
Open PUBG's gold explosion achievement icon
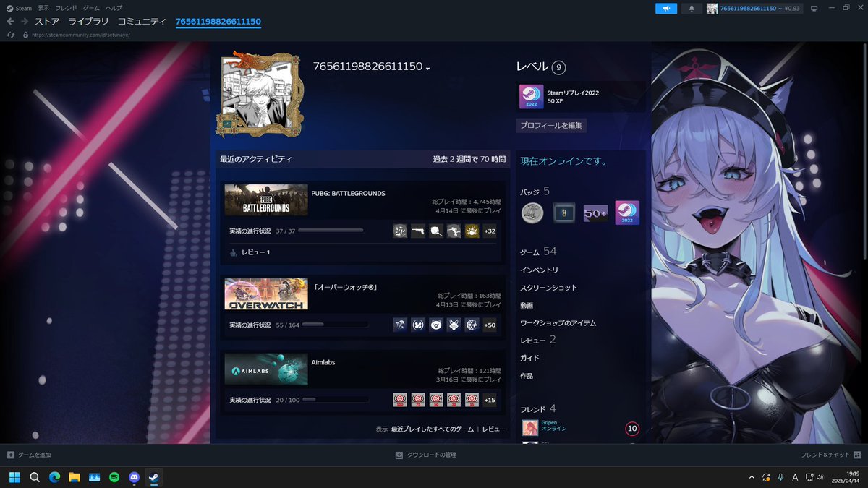coord(472,231)
